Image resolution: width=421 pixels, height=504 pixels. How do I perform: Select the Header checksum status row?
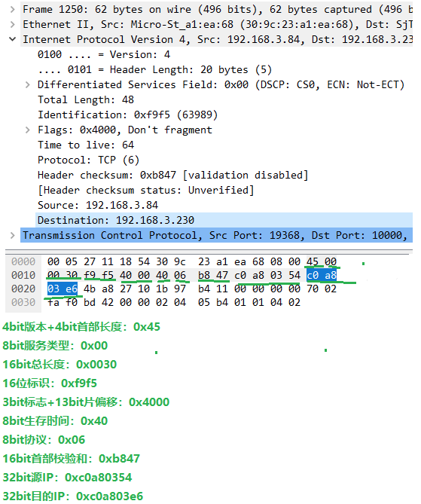tap(224, 191)
